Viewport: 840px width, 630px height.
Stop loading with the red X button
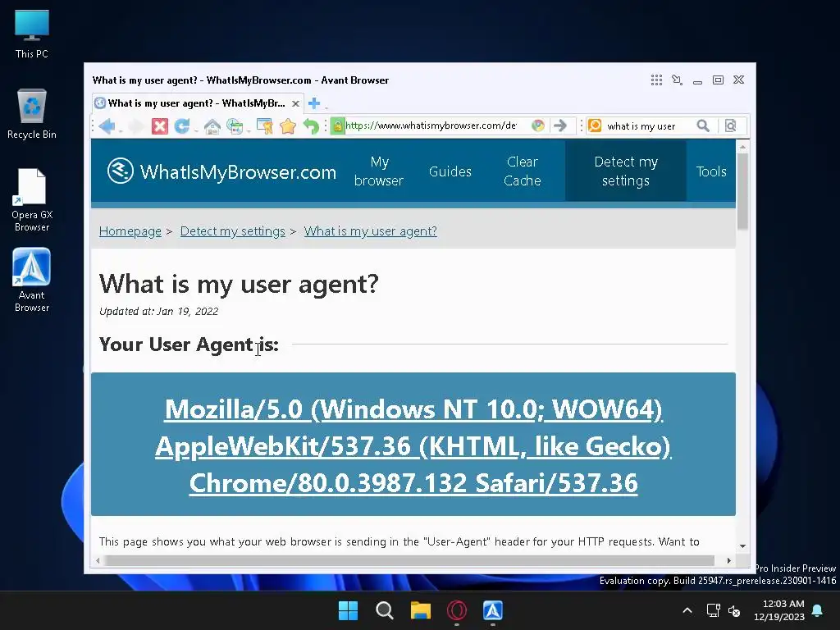tap(160, 126)
